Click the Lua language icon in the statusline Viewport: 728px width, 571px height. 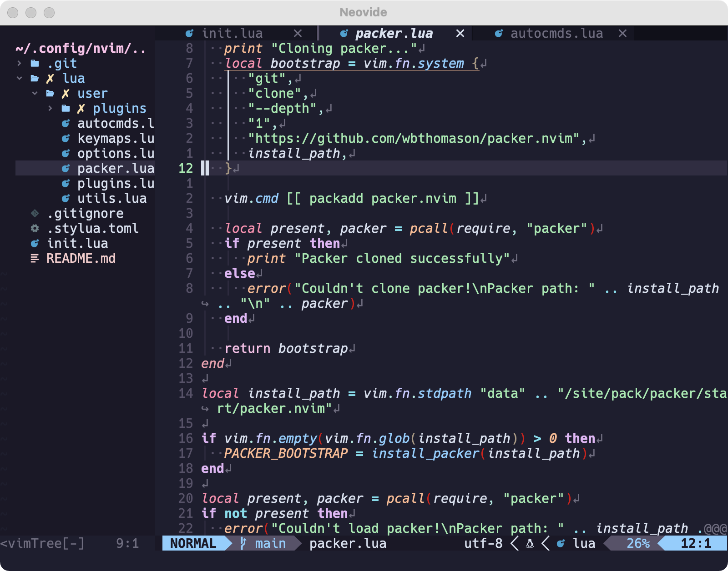pyautogui.click(x=561, y=543)
